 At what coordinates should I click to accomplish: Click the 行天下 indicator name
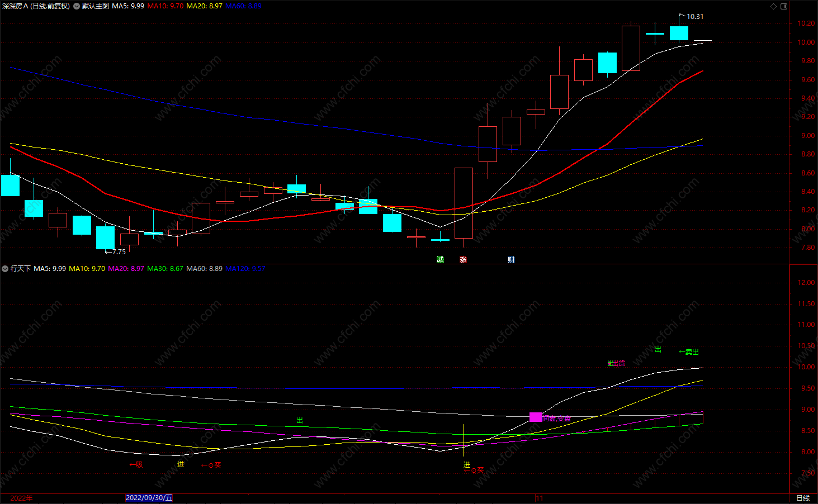tap(21, 269)
